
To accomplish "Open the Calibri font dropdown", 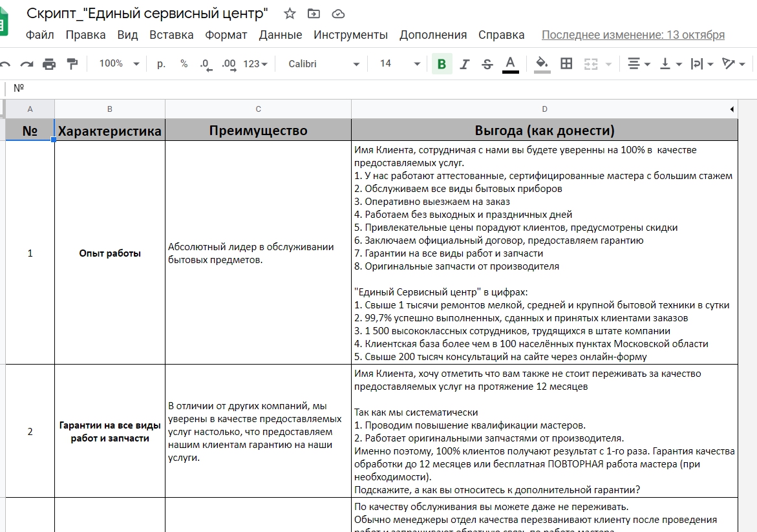I will coord(324,63).
